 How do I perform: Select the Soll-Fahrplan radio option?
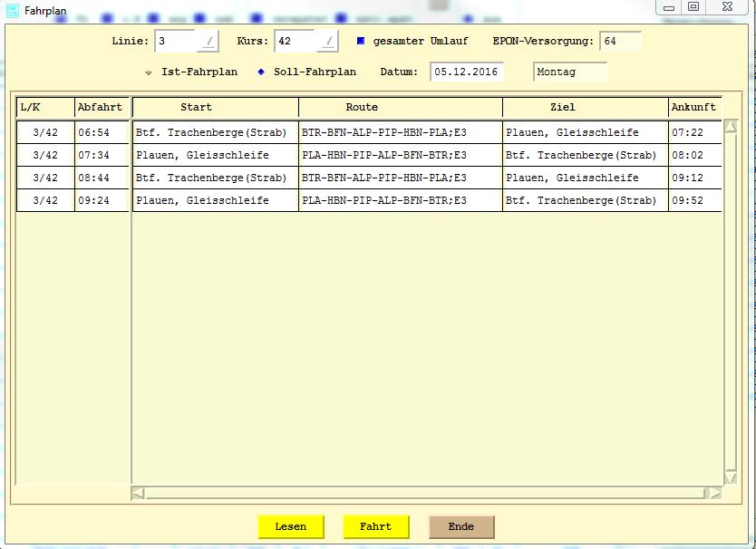(261, 72)
